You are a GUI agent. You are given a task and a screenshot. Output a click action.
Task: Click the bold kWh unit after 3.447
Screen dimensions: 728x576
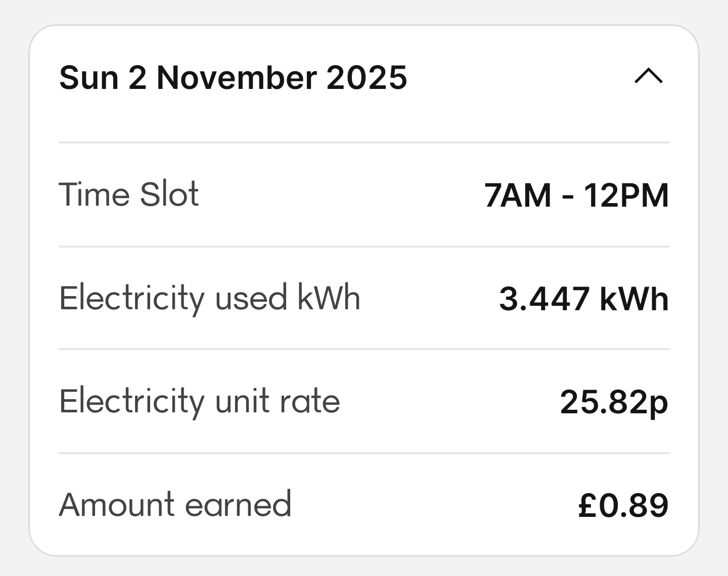(634, 299)
